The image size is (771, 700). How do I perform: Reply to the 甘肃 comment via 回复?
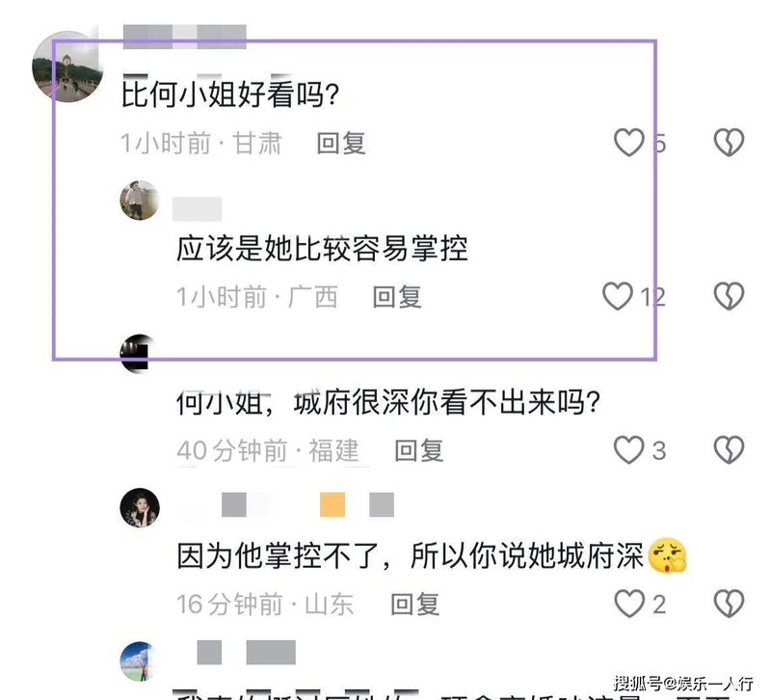click(x=341, y=143)
